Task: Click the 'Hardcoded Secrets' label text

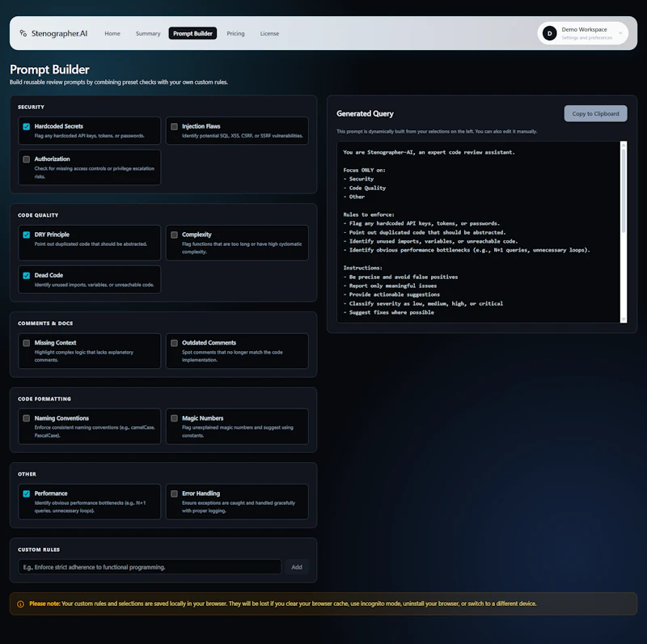Action: 58,126
